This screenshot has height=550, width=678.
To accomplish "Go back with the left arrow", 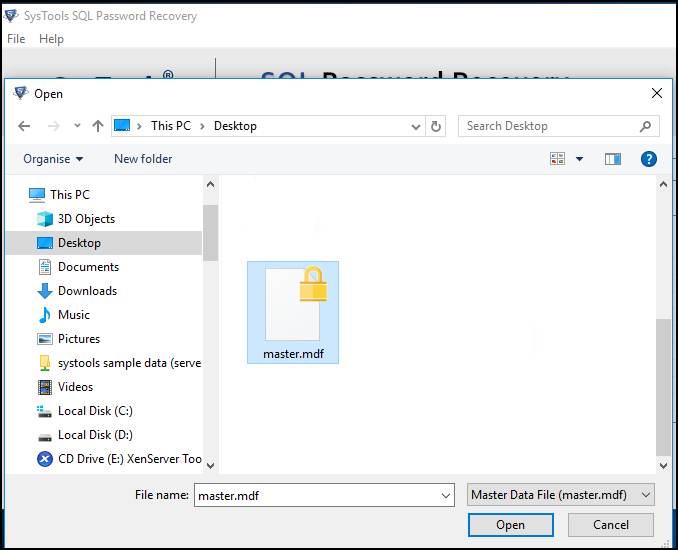I will tap(24, 126).
